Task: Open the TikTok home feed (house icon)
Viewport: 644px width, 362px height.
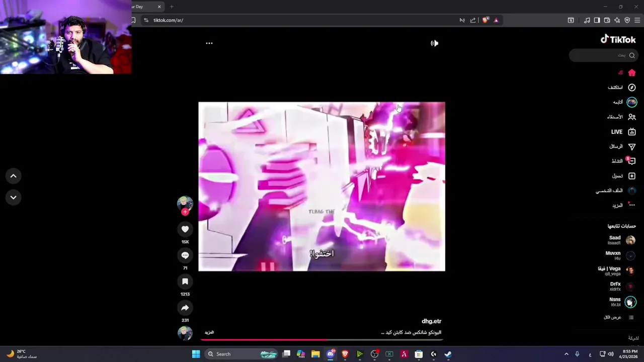Action: coord(632,73)
